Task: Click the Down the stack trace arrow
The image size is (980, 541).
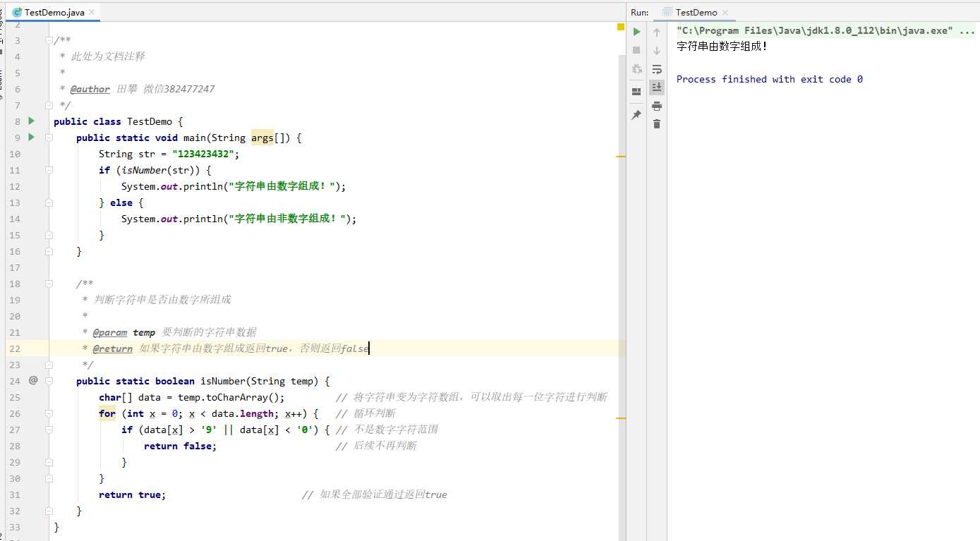Action: 657,51
